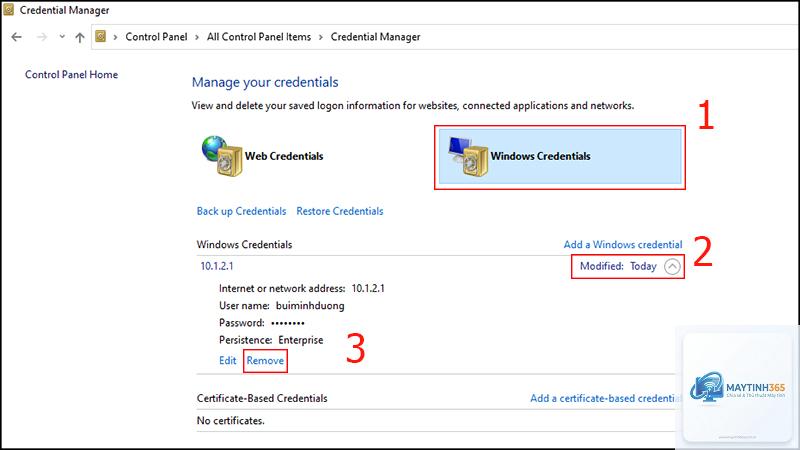The image size is (800, 450).
Task: Click Credential Manager breadcrumb
Action: click(x=376, y=37)
